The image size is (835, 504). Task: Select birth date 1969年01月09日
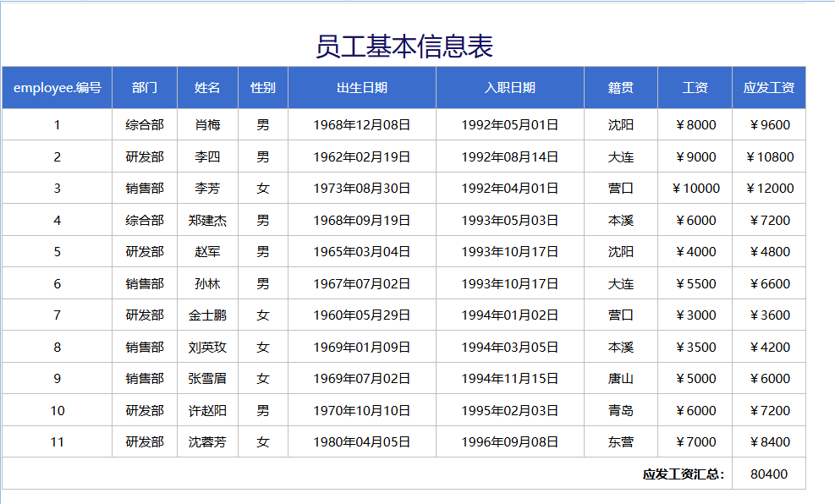(x=361, y=347)
